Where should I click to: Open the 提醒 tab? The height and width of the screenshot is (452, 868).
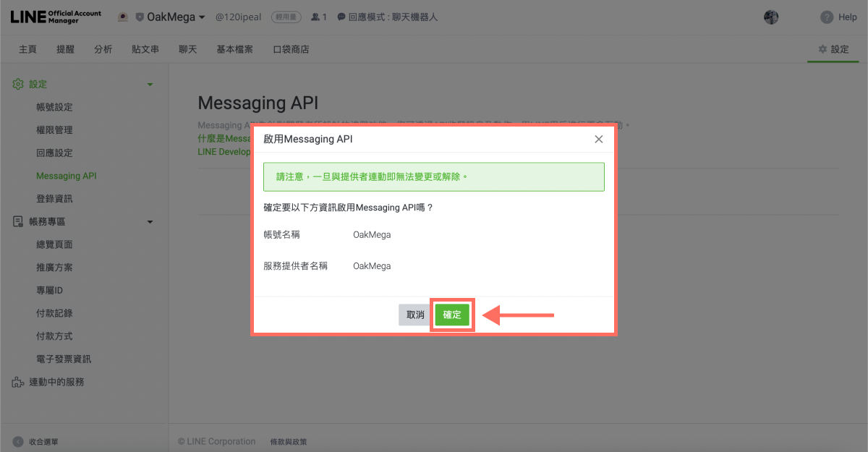(65, 49)
